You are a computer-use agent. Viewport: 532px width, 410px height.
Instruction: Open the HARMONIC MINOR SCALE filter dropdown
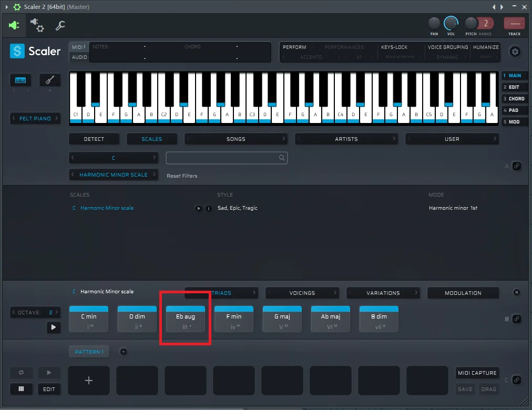pos(114,175)
